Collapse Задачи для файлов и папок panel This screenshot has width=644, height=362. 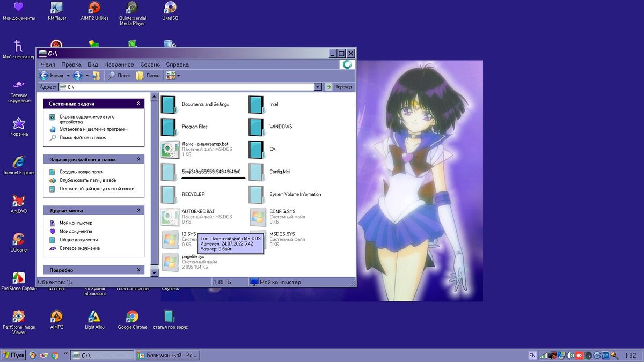(x=139, y=159)
